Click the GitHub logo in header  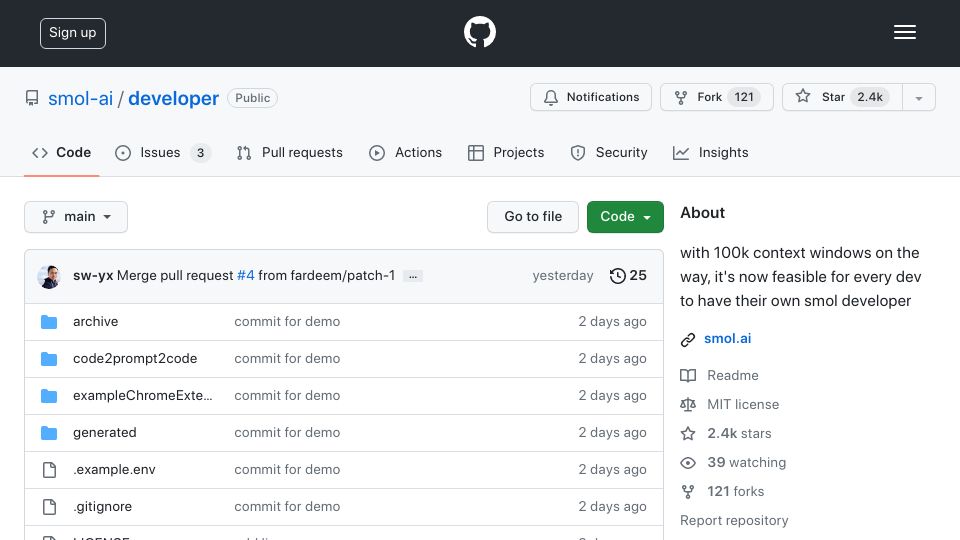[479, 32]
